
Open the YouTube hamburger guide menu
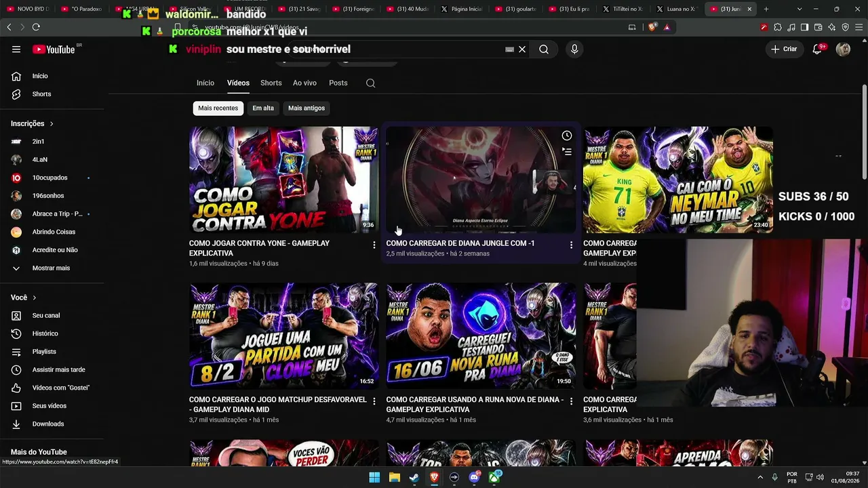(x=16, y=49)
